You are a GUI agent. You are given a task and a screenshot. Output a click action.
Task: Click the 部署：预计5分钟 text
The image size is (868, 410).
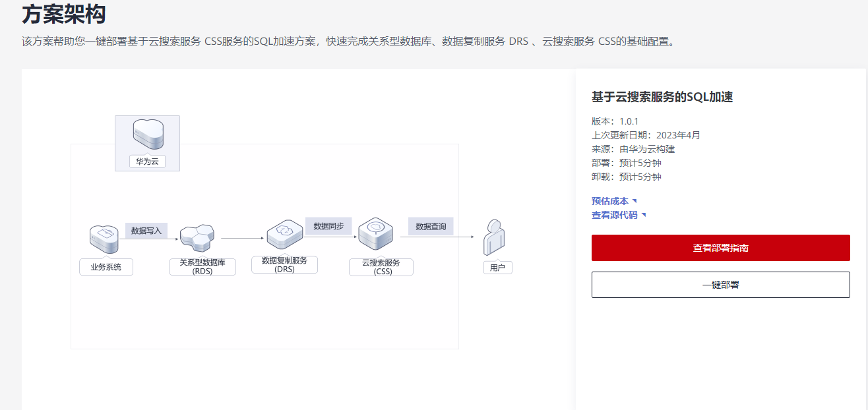pos(627,163)
